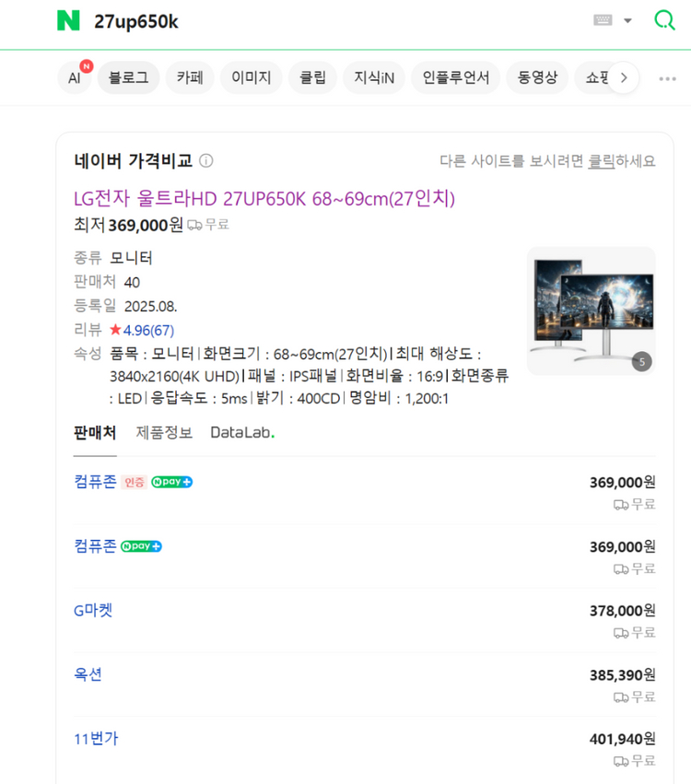Click the 종류 모니터 value
Viewport: 691px width, 784px height.
[x=131, y=258]
